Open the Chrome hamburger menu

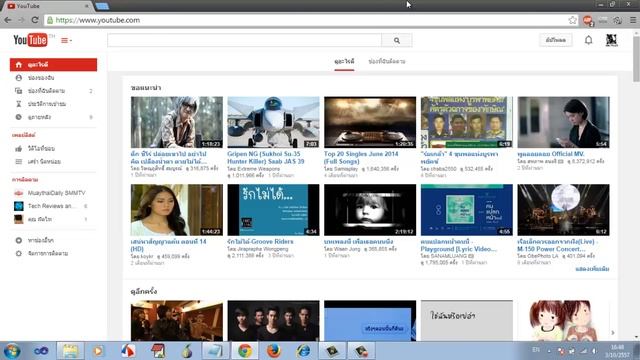(633, 20)
